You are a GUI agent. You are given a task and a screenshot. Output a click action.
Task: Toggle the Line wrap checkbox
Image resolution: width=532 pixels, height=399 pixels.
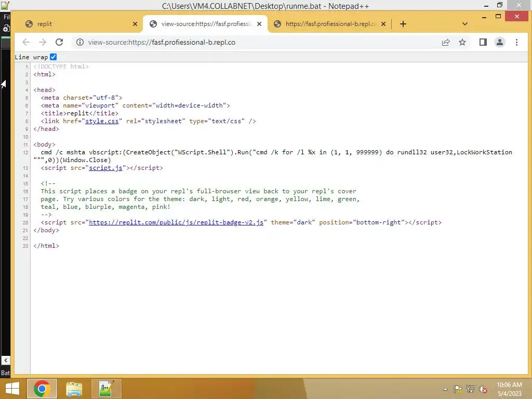click(x=54, y=57)
